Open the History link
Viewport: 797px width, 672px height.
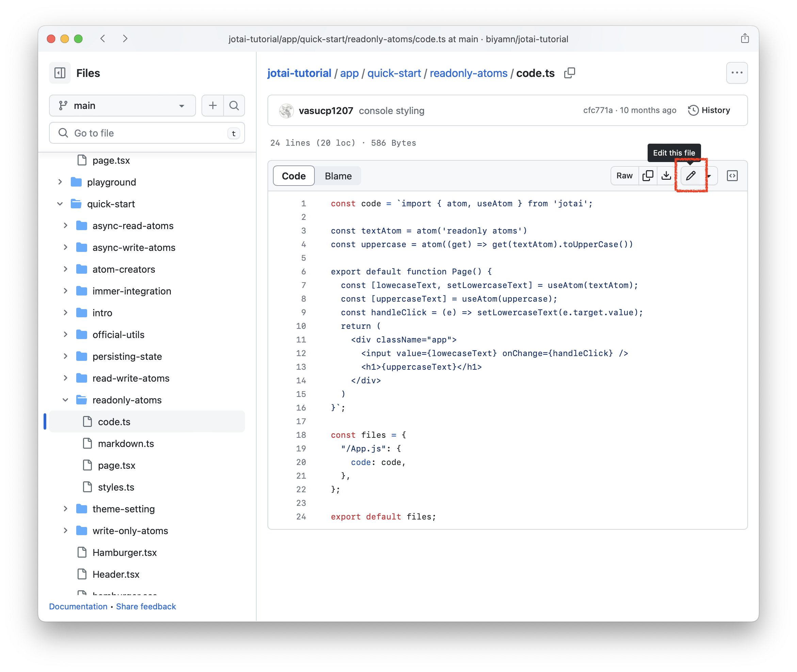pos(709,111)
